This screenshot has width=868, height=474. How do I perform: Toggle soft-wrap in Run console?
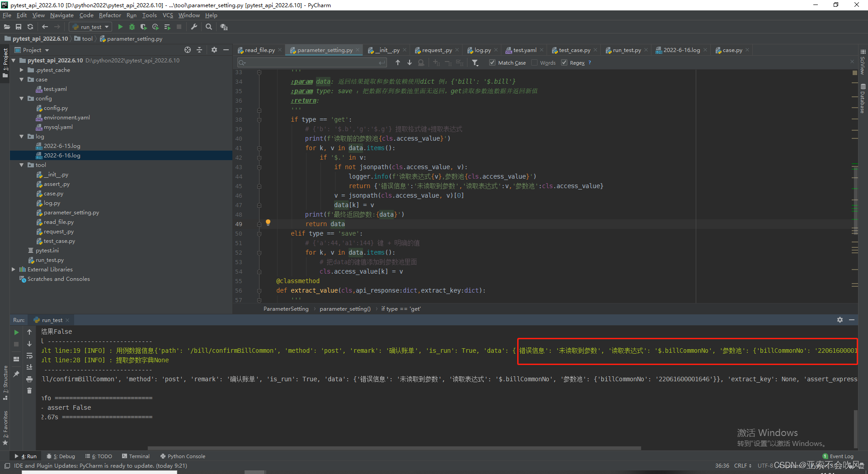click(x=29, y=355)
